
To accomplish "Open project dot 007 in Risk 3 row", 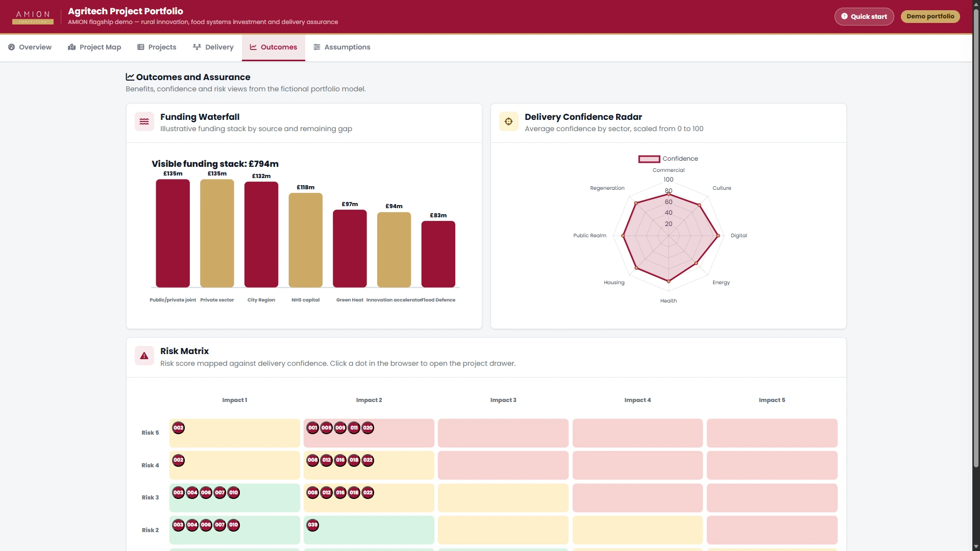I will (x=219, y=492).
